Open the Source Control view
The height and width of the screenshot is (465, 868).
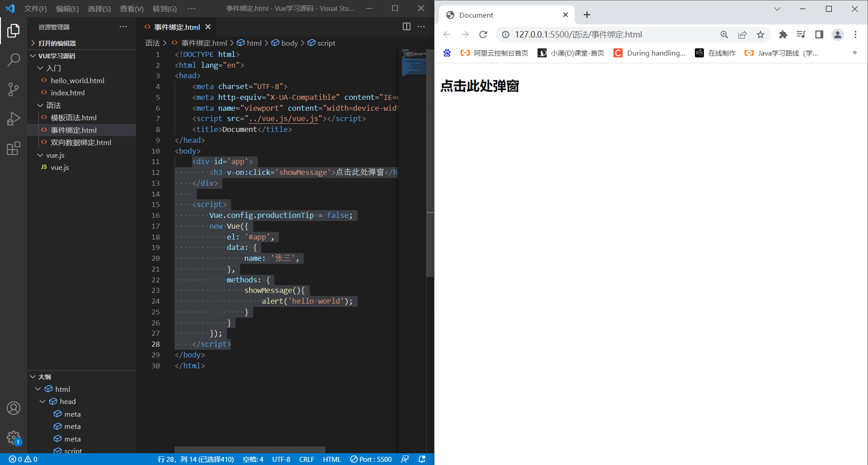coord(14,89)
